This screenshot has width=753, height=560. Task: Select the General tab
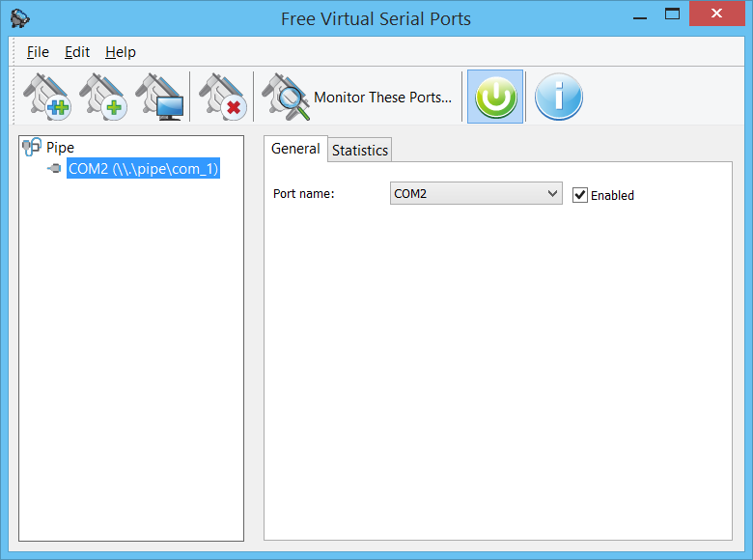[x=295, y=149]
